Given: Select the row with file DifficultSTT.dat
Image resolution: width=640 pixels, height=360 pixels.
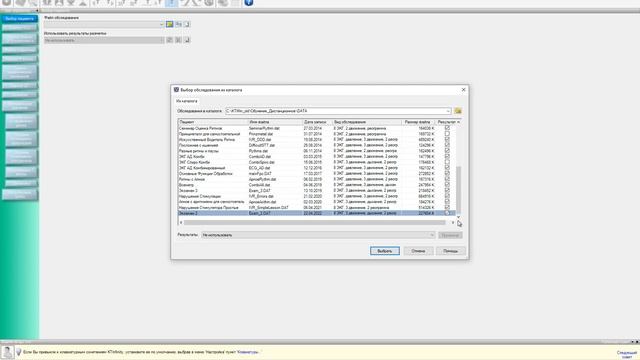Looking at the screenshot, I should 317,145.
